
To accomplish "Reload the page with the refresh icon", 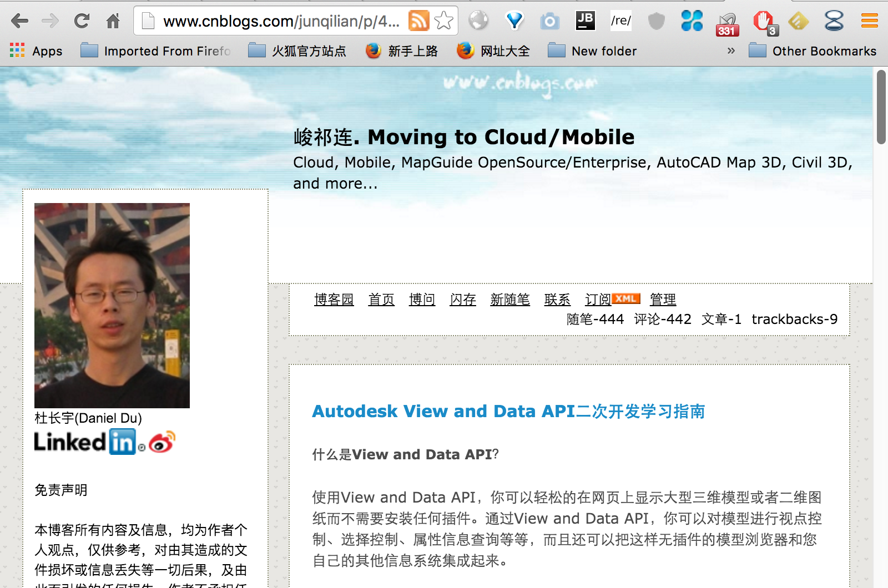I will (82, 21).
